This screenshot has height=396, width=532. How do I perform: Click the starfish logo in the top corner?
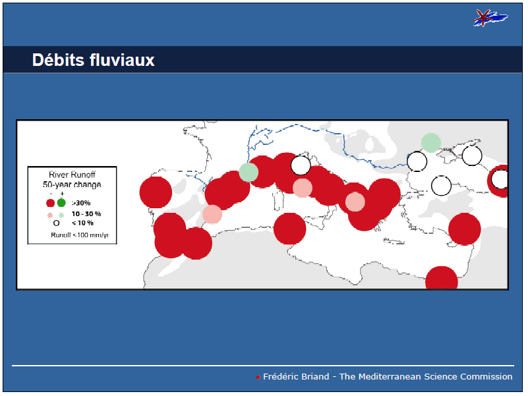(x=490, y=18)
